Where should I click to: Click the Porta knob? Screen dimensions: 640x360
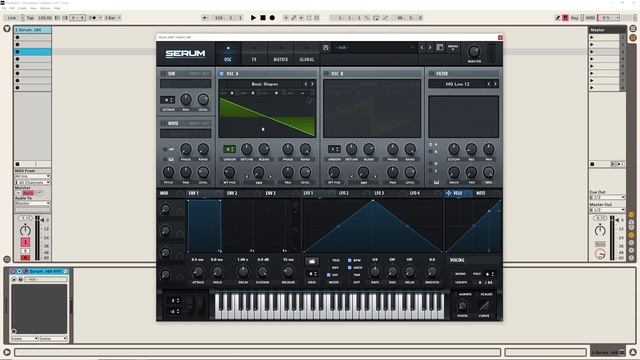462,306
